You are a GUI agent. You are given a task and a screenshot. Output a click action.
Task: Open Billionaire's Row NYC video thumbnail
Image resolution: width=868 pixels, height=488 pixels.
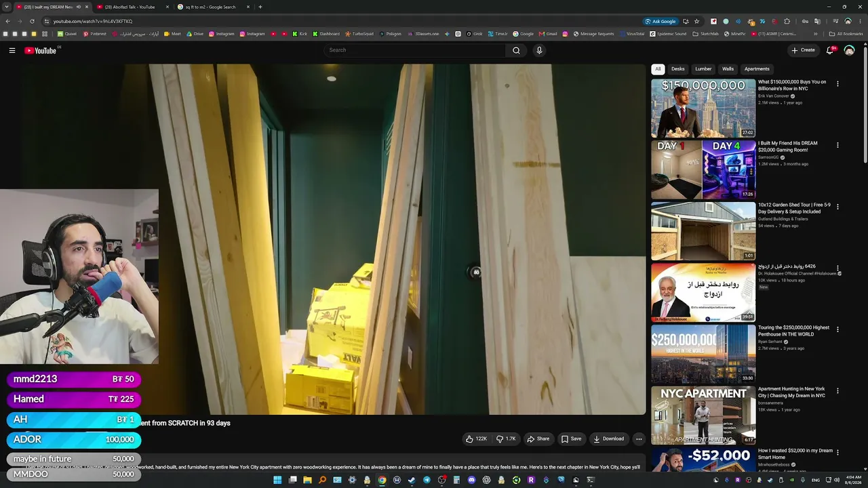703,108
